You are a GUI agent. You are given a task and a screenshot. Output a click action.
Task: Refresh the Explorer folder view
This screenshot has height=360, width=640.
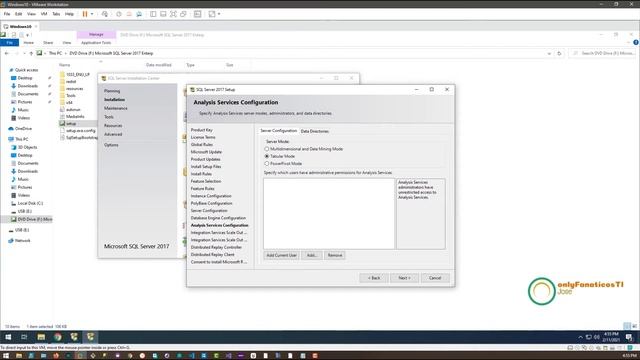559,53
